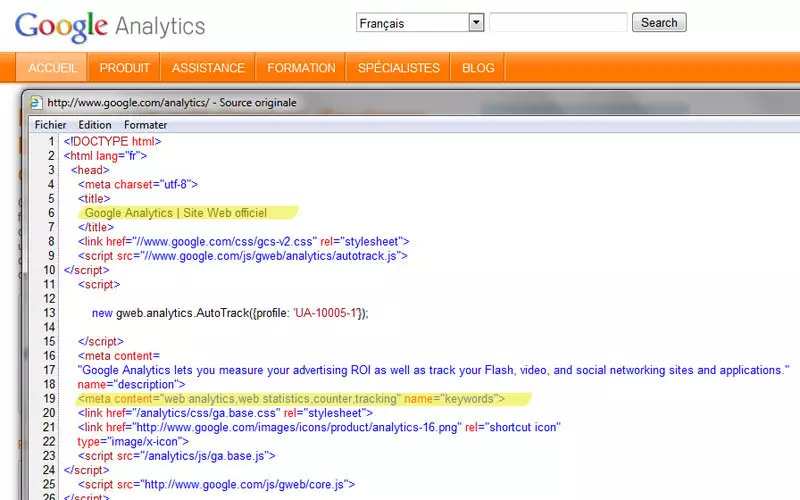Click the source window document icon
The width and height of the screenshot is (800, 500).
coord(36,103)
